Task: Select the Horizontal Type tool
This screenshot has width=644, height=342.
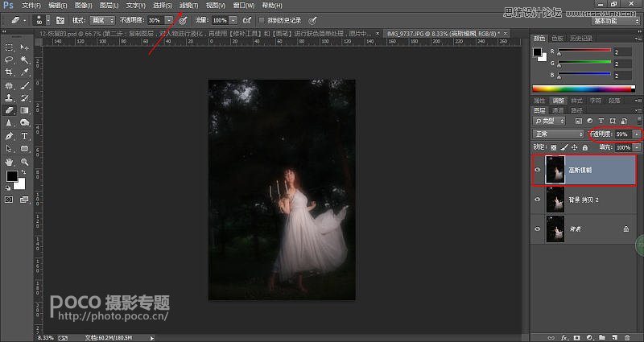Action: point(24,136)
